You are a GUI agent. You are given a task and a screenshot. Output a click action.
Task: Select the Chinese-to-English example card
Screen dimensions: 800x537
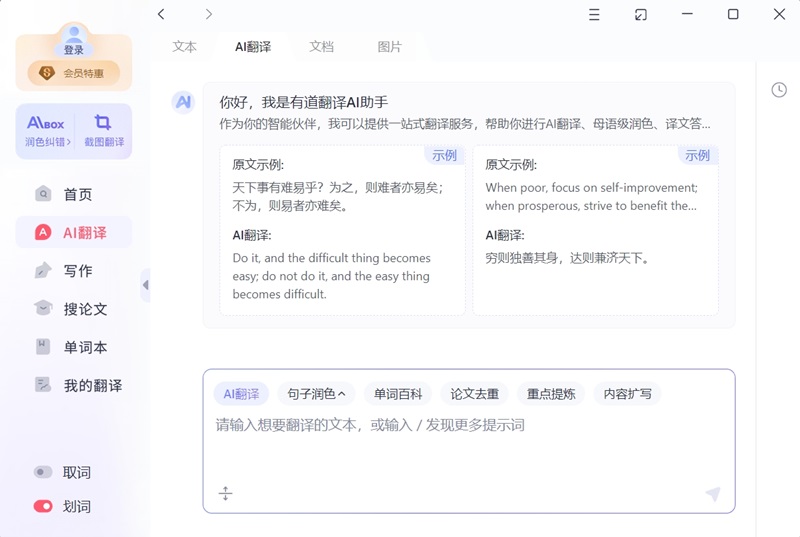(342, 230)
